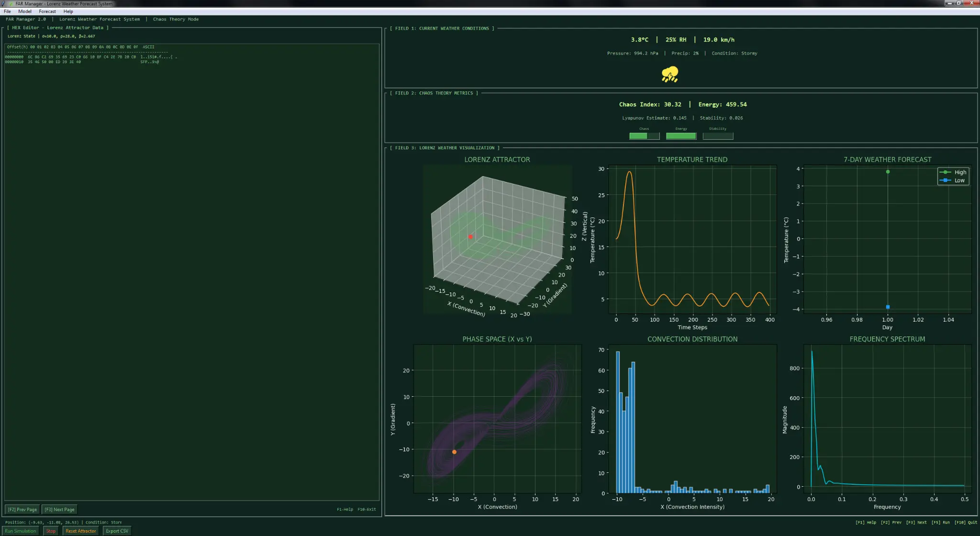Click the 19.0 km/h wind reading
Viewport: 980px width, 536px height.
pos(719,40)
